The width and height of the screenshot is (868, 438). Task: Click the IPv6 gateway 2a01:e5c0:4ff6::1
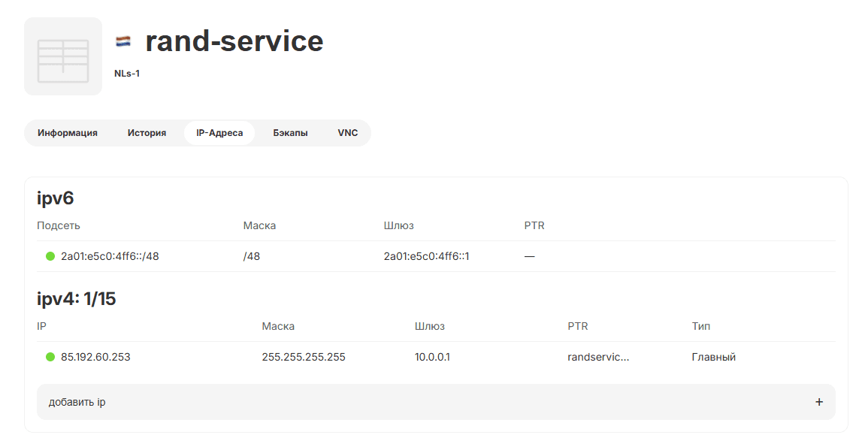426,256
